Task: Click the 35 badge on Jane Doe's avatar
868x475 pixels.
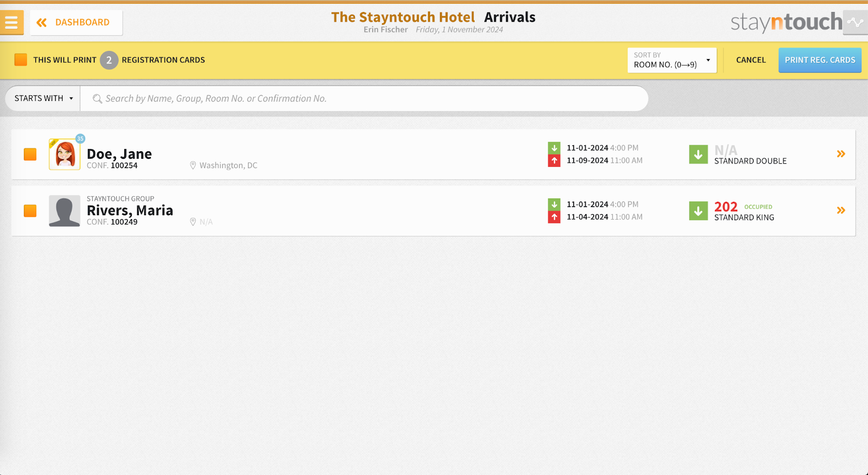Action: click(x=80, y=139)
